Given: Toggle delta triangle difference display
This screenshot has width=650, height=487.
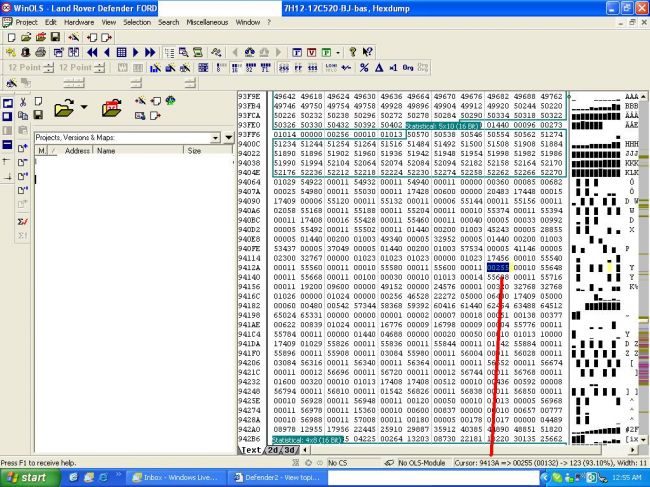Looking at the screenshot, I should pos(379,68).
